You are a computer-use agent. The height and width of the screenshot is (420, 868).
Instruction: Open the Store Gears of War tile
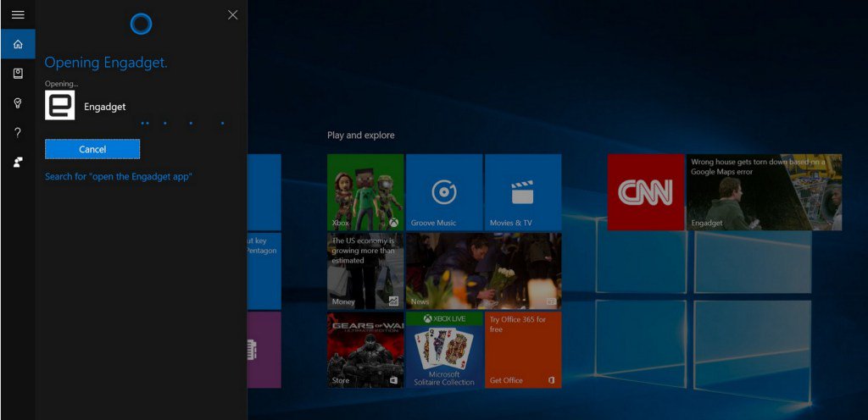365,350
